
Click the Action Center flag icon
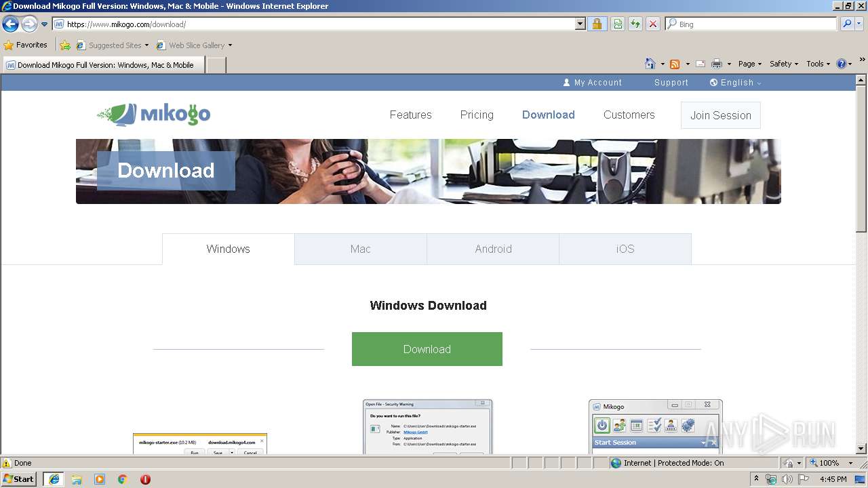pos(804,479)
